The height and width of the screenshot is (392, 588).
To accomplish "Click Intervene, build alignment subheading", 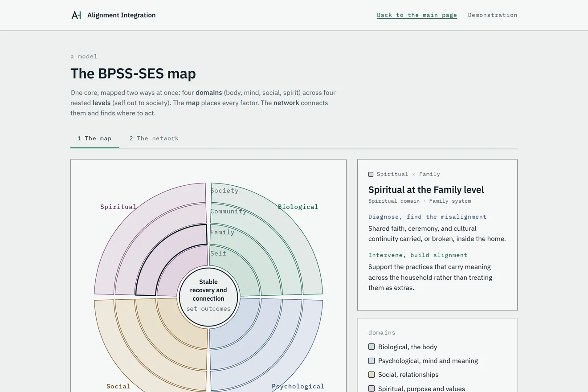I will tap(418, 255).
